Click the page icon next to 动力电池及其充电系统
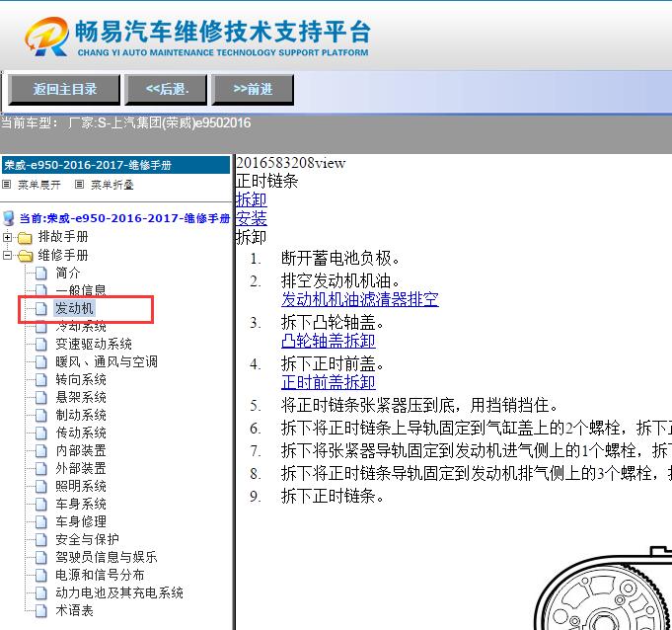672x630 pixels. [41, 593]
